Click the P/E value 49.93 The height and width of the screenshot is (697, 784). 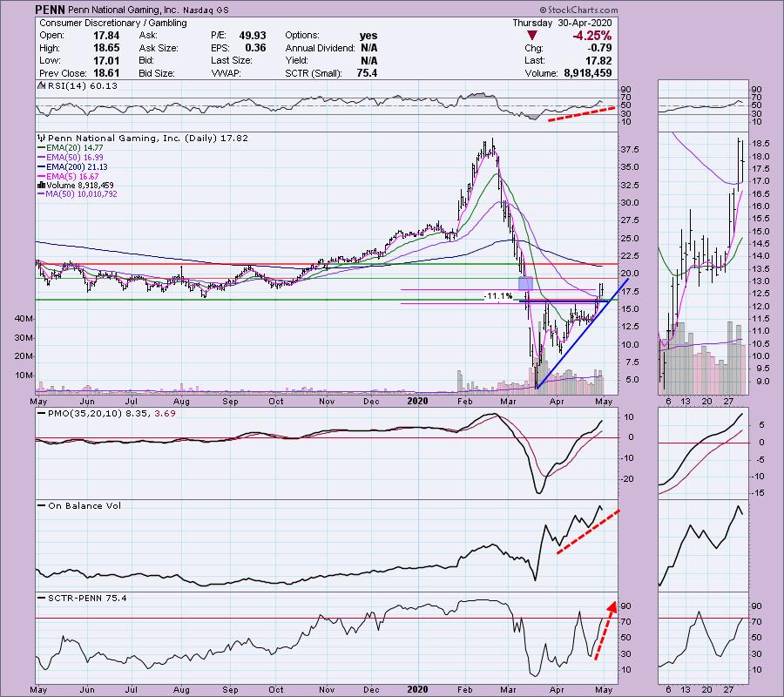[253, 36]
